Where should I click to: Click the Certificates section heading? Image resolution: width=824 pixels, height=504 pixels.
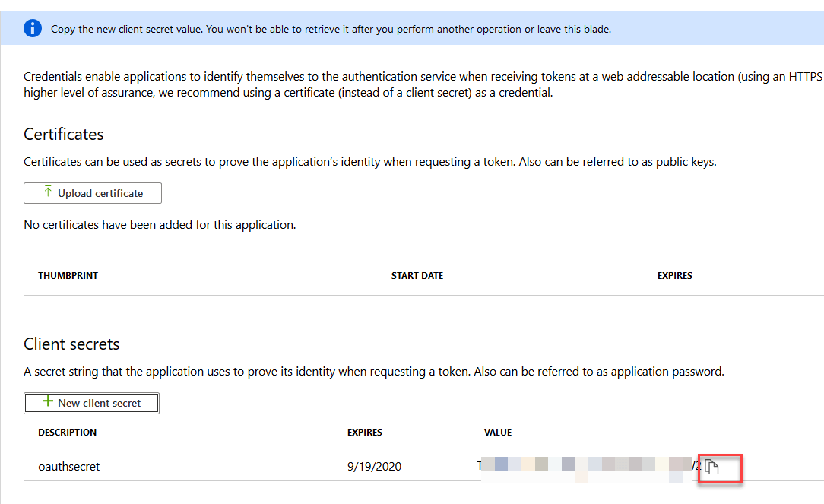[x=63, y=134]
